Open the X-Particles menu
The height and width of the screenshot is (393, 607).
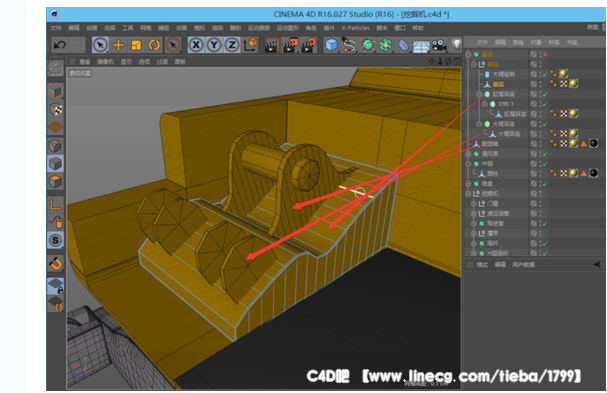pos(355,28)
